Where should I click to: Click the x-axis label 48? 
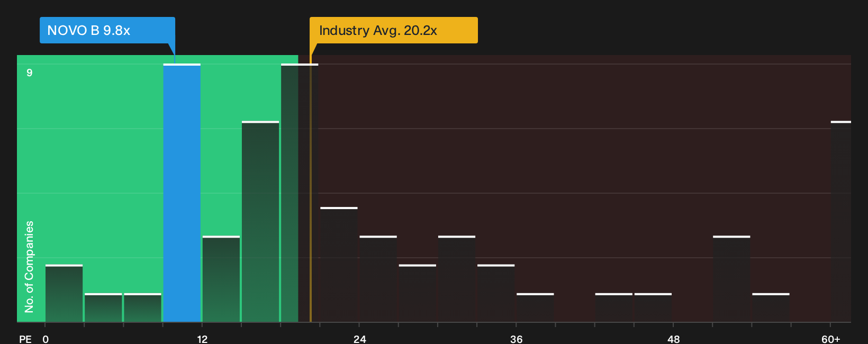pyautogui.click(x=673, y=339)
